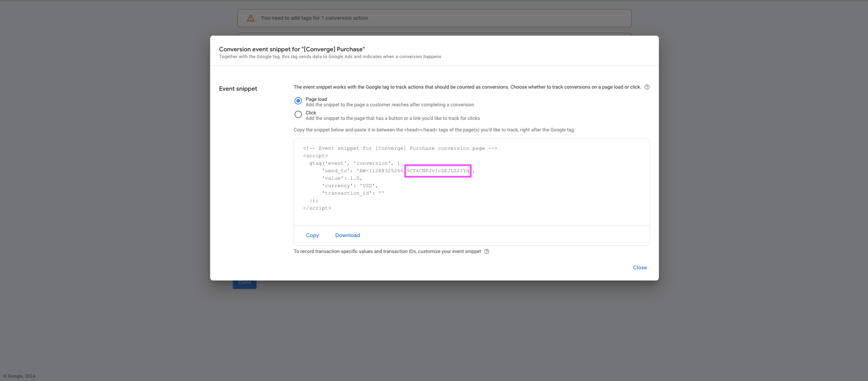Viewport: 868px width, 381px height.
Task: Copy the event snippet code
Action: (312, 235)
